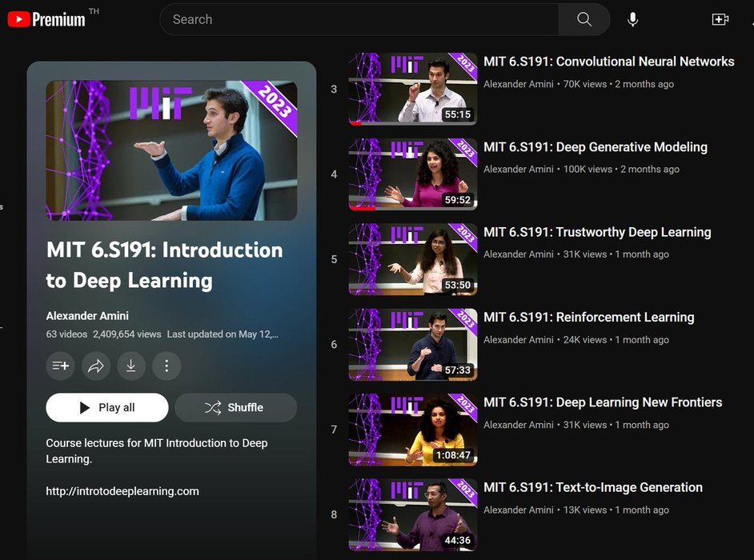Save playlist to library icon

coord(61,366)
